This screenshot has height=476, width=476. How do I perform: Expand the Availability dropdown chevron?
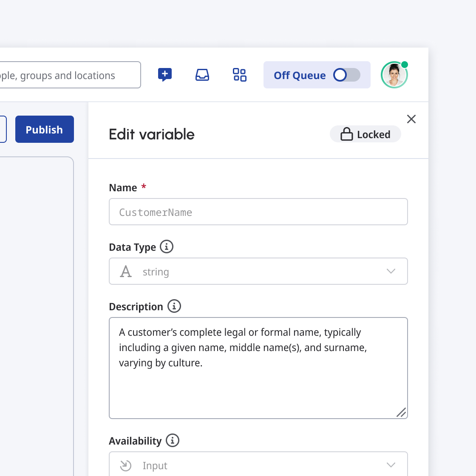pos(391,465)
